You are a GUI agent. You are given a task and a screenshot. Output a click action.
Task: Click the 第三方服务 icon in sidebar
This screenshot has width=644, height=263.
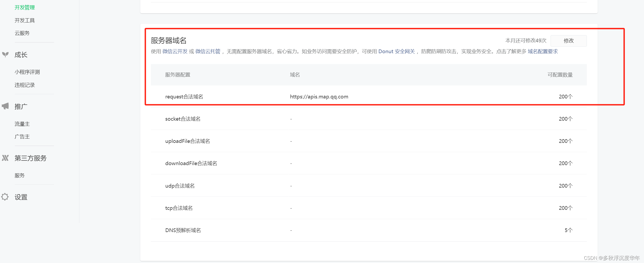(x=5, y=158)
